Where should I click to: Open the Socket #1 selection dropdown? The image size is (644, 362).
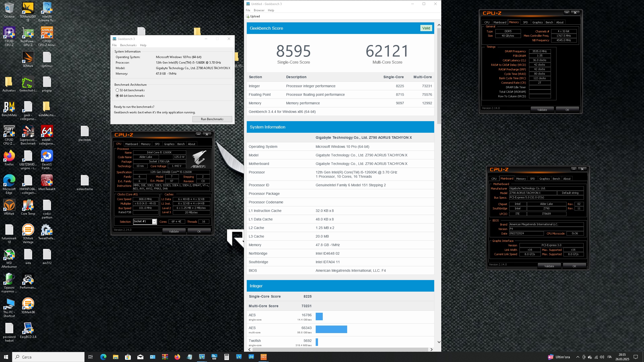click(x=154, y=221)
